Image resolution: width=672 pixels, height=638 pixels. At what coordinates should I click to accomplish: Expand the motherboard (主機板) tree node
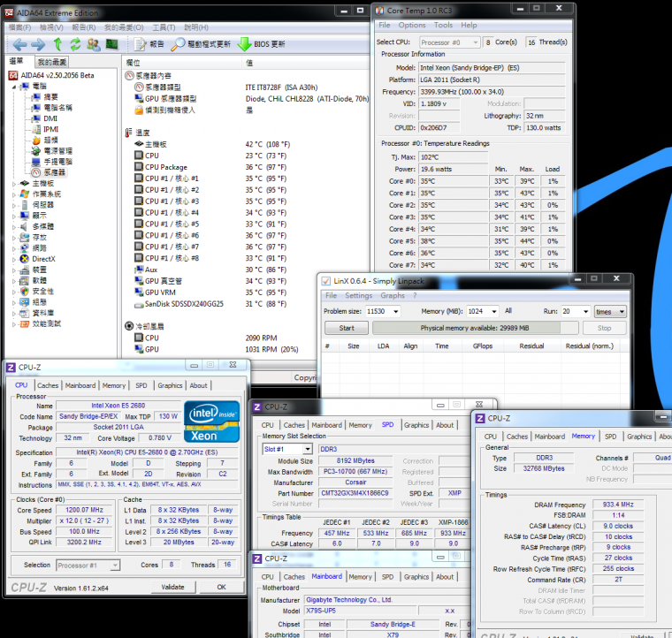tap(13, 183)
